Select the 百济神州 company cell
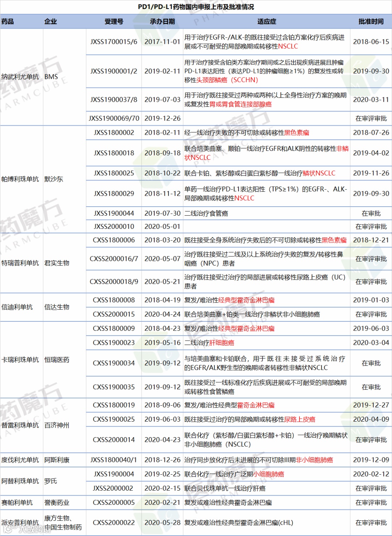The image size is (392, 536). (57, 425)
